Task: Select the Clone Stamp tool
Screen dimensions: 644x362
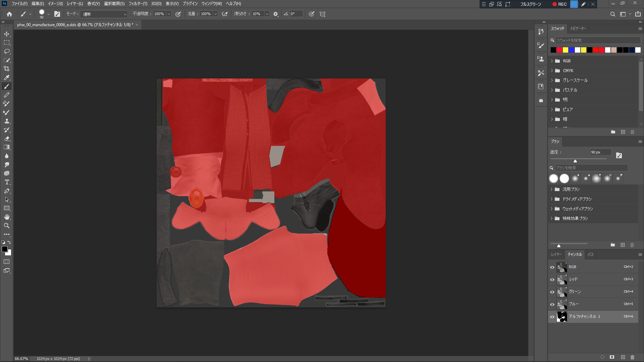Action: tap(7, 121)
